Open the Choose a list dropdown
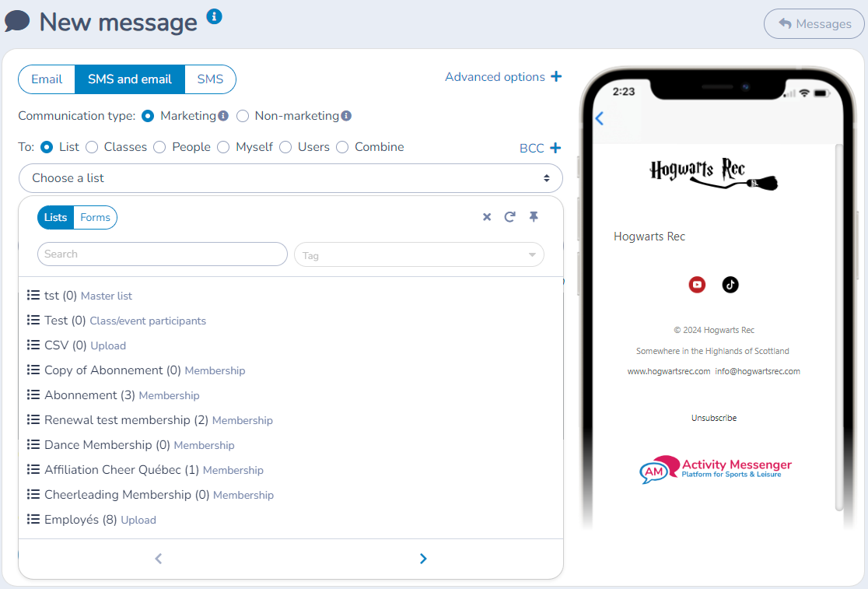Image resolution: width=868 pixels, height=589 pixels. [291, 178]
